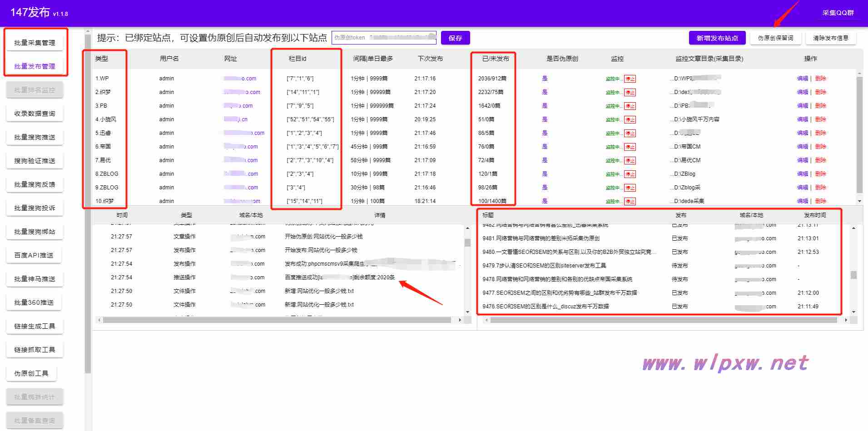Stop monitoring for 8.ZBLOG site
Image resolution: width=868 pixels, height=431 pixels.
point(630,174)
